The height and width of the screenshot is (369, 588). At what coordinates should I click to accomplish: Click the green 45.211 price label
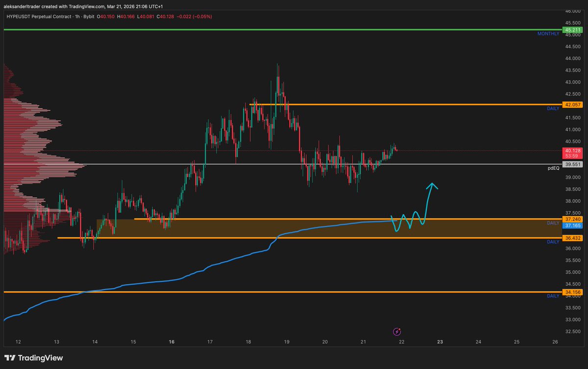pyautogui.click(x=573, y=30)
